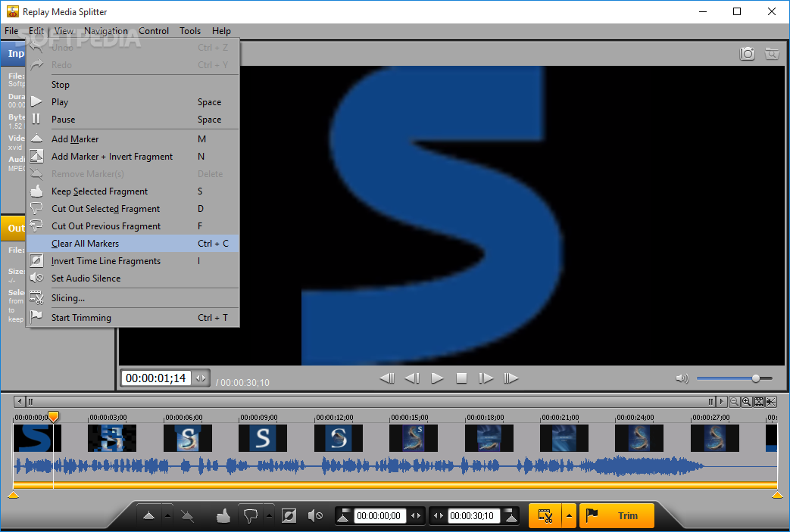The height and width of the screenshot is (532, 790).
Task: Add marker with the bottom toolbar triangle
Action: coord(148,515)
